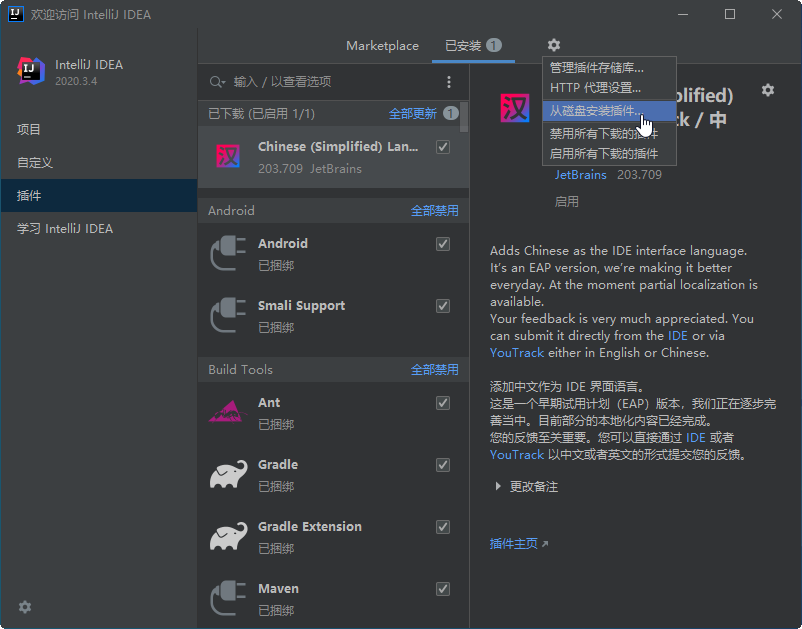
Task: Click the 已下载 (已启用 1/1) header
Action: (x=261, y=114)
